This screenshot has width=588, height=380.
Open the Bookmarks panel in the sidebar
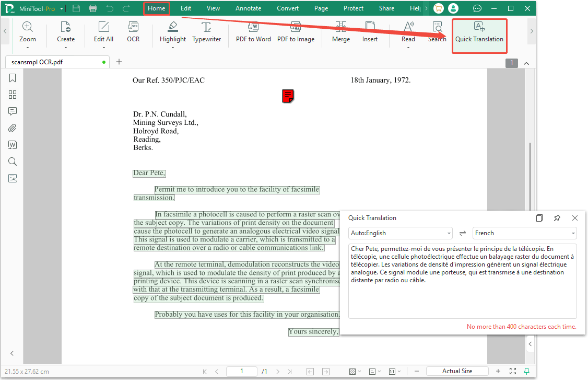coord(12,77)
